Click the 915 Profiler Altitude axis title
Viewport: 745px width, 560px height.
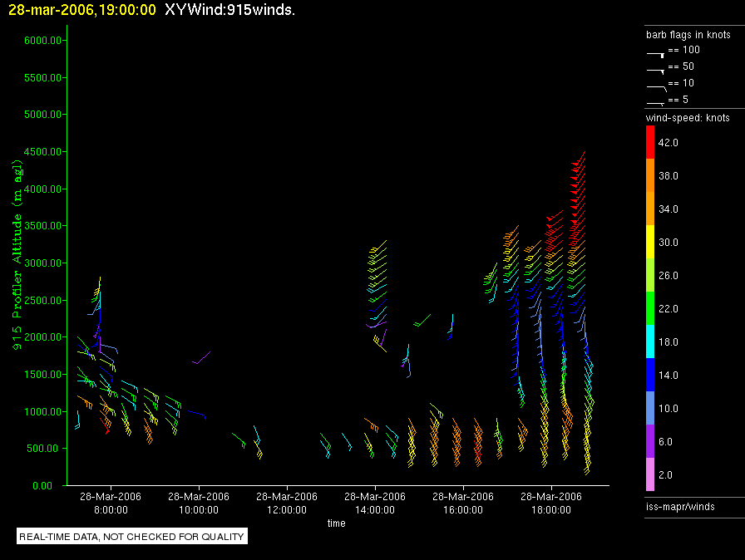(x=17, y=255)
